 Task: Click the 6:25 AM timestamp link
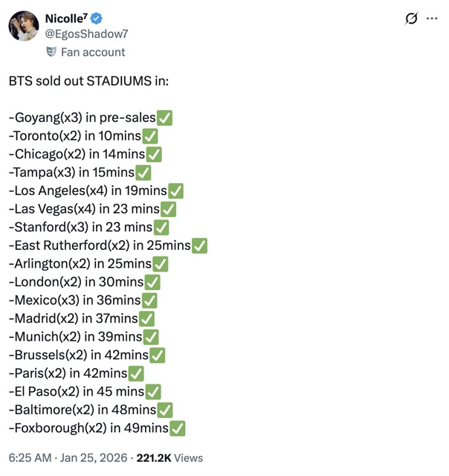pyautogui.click(x=30, y=458)
